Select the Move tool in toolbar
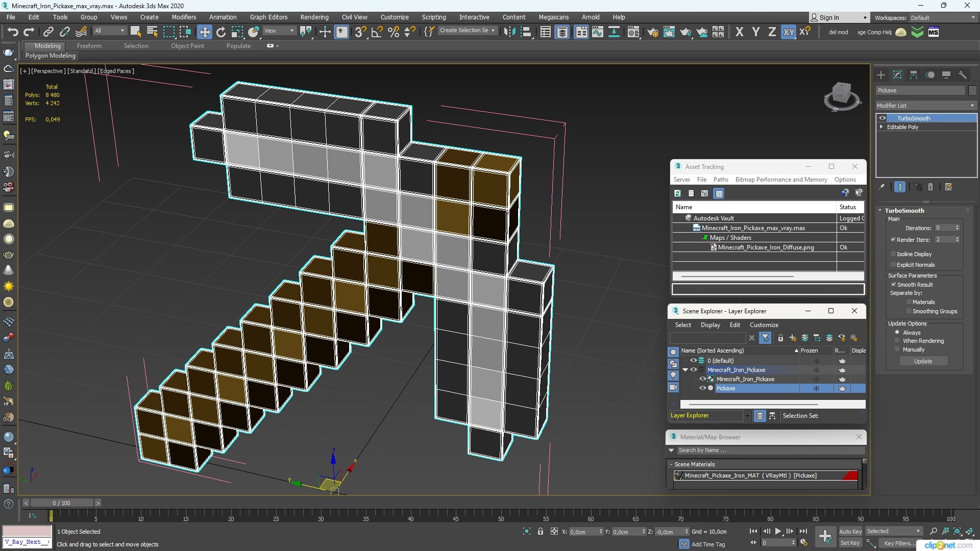This screenshot has width=980, height=551. point(204,32)
